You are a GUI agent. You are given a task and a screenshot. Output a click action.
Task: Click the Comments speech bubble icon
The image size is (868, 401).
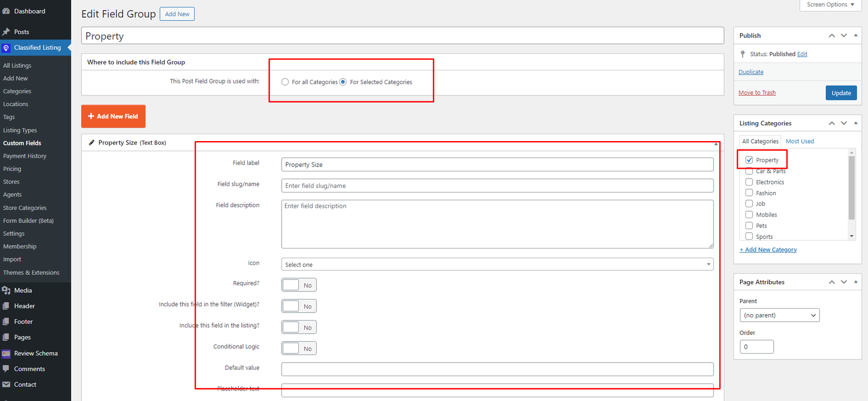pos(6,369)
